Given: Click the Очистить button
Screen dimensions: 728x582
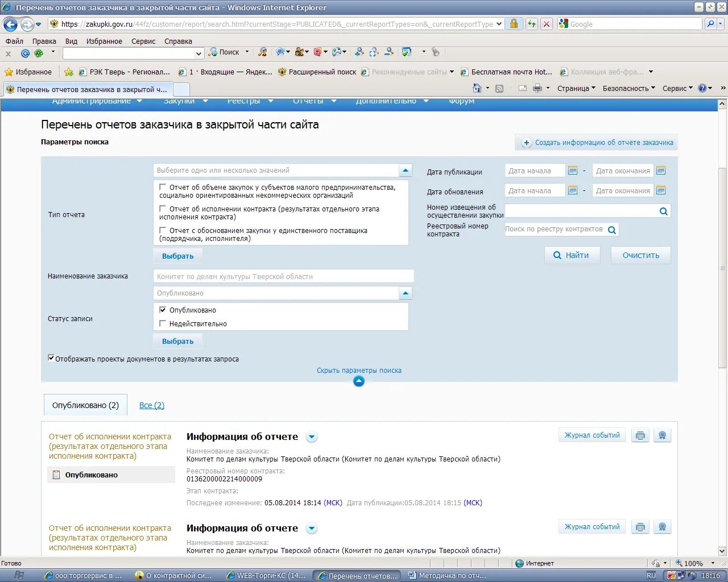Looking at the screenshot, I should click(x=640, y=255).
